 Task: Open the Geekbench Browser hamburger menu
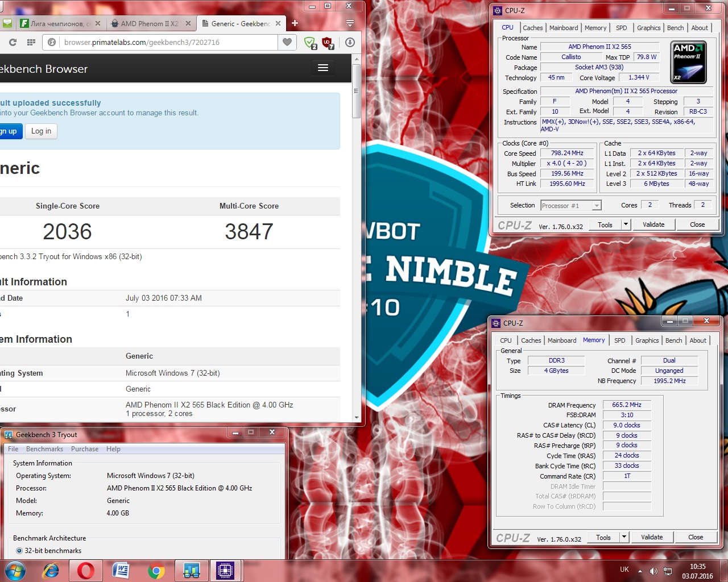click(x=323, y=68)
